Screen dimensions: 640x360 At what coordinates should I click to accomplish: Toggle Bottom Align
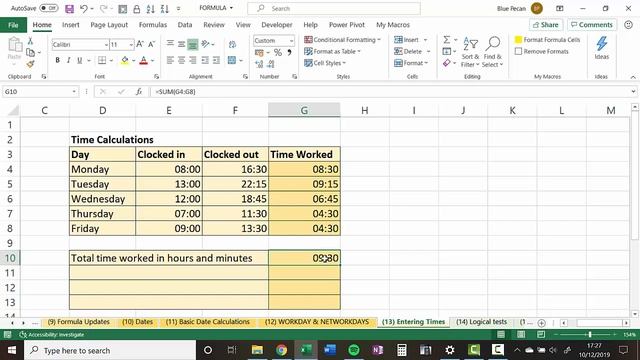click(193, 44)
